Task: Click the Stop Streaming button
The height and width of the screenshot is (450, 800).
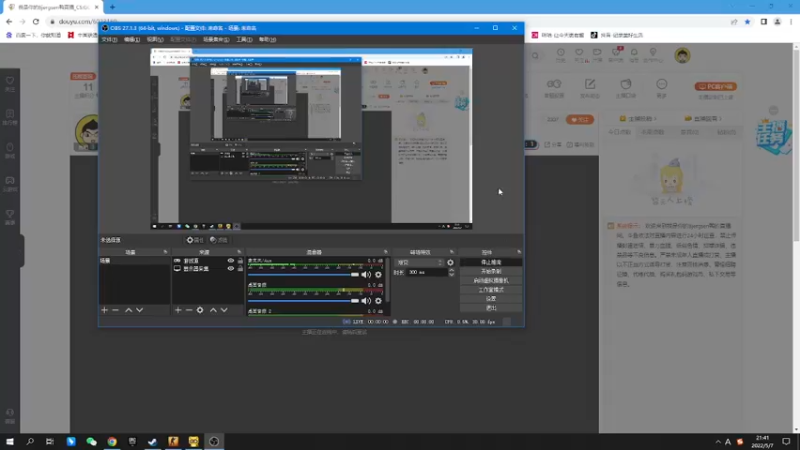Action: 491,262
